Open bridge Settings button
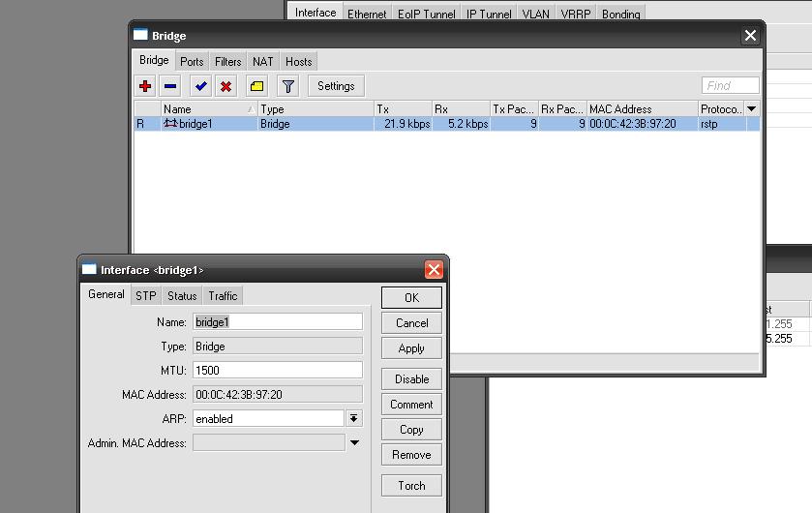Image resolution: width=812 pixels, height=513 pixels. [336, 86]
